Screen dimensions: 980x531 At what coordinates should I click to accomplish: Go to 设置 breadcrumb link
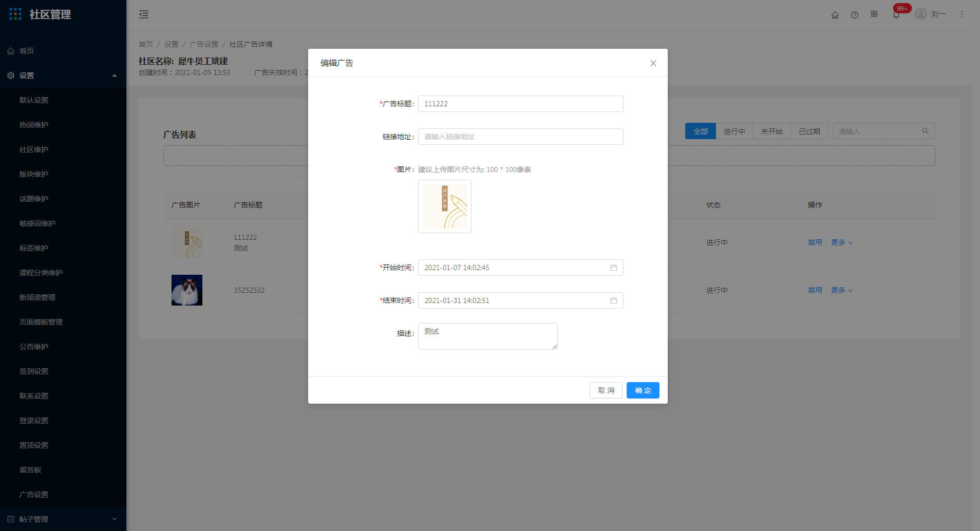171,44
